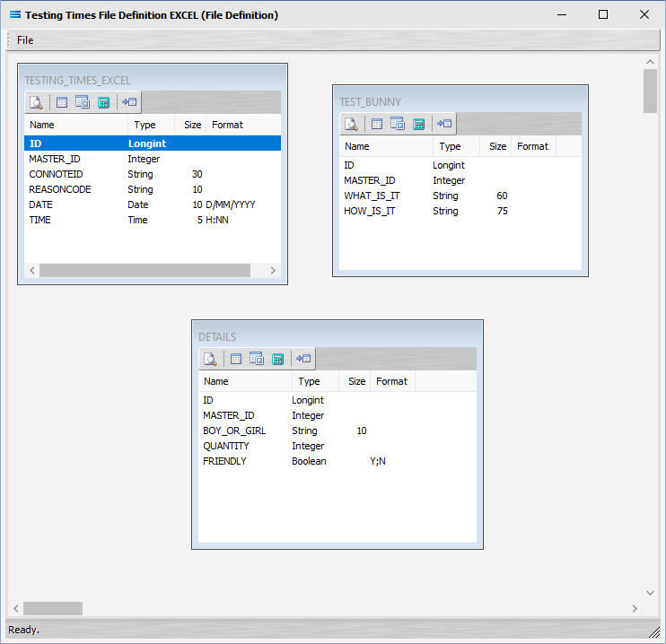Screen dimensions: 666x644
Task: Click the arrow-import icon in TESTING_TIMES_EXCEL toolbar
Action: click(x=129, y=102)
